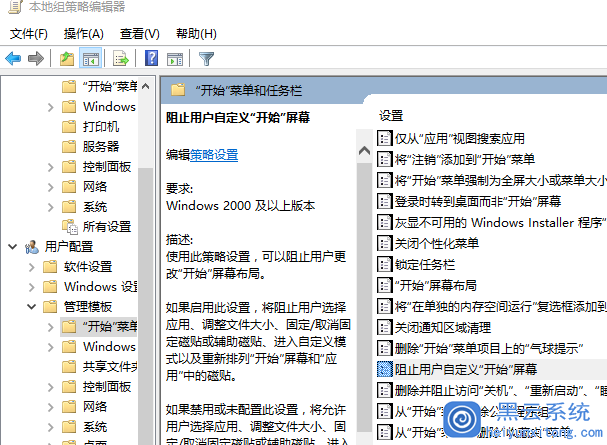This screenshot has height=445, width=607.
Task: Expand the upper 系统 tree node
Action: (x=51, y=207)
